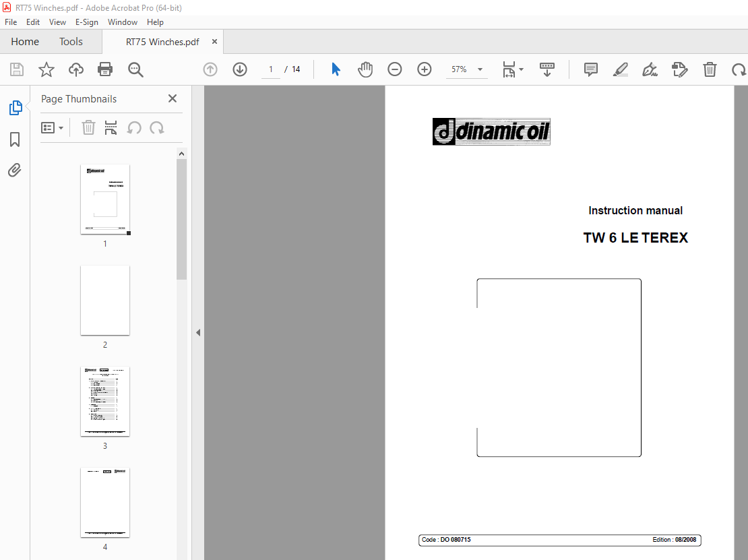Select page 2 thumbnail
Screen dimensions: 748x560
pos(105,301)
